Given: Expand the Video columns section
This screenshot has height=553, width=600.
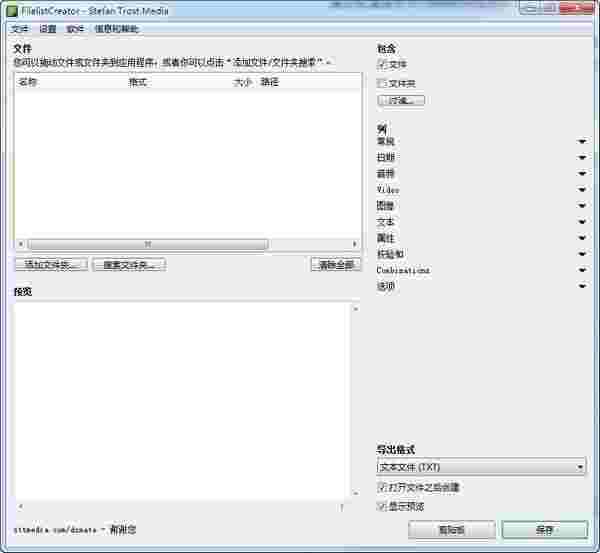Looking at the screenshot, I should coord(582,190).
